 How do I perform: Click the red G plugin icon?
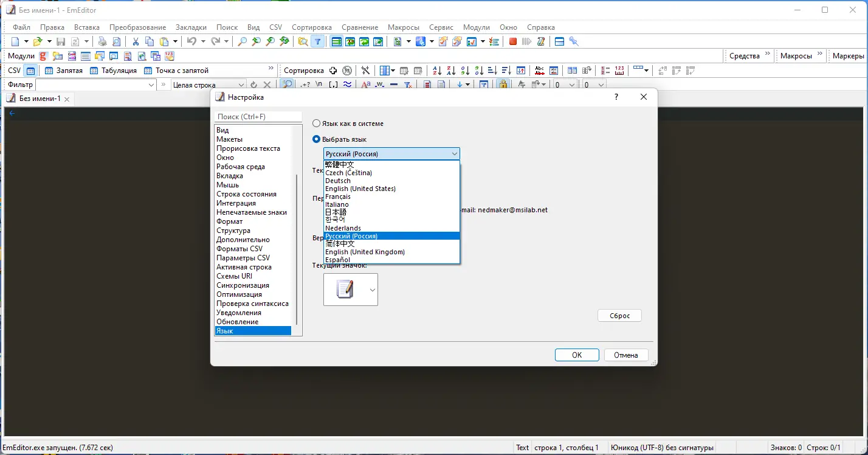pyautogui.click(x=43, y=56)
